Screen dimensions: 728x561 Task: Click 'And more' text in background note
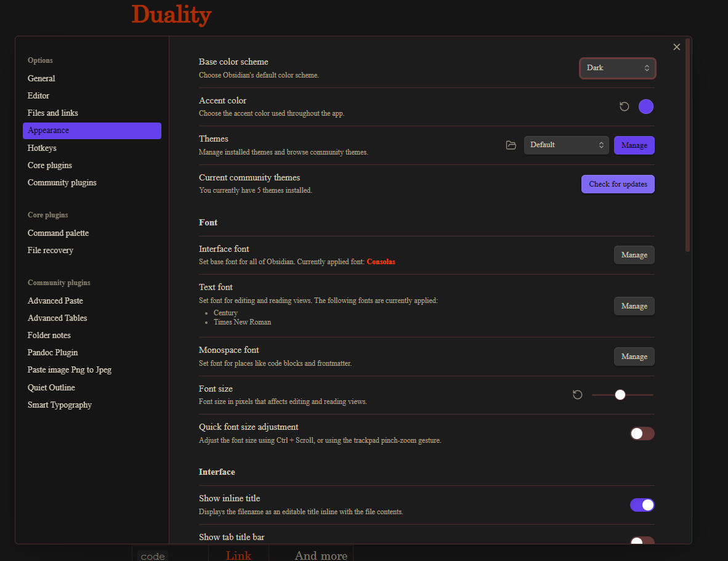(x=321, y=555)
